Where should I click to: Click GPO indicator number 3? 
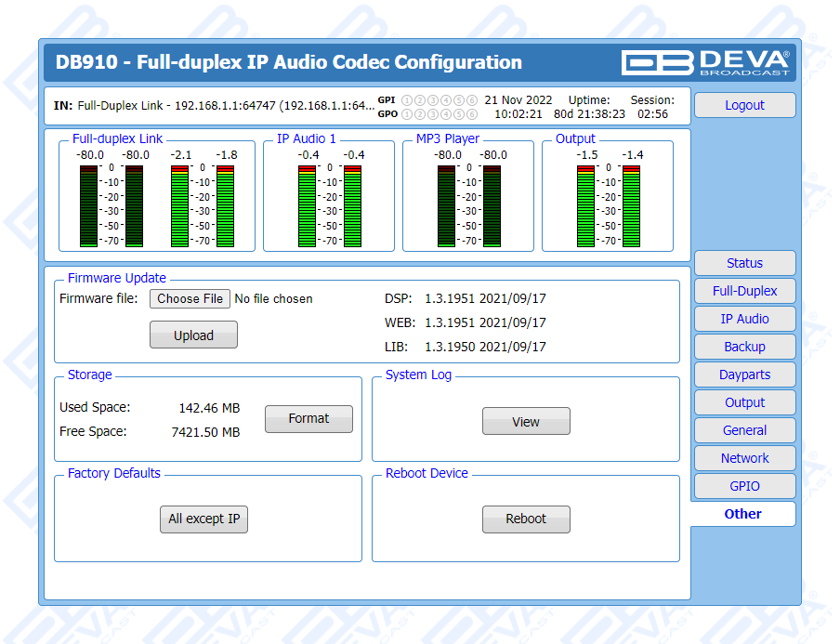[433, 114]
